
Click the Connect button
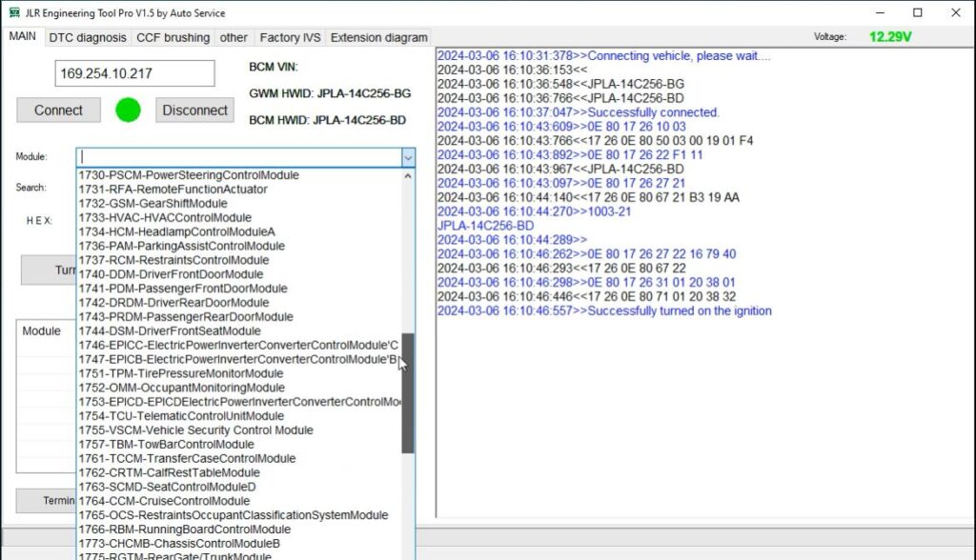point(58,110)
